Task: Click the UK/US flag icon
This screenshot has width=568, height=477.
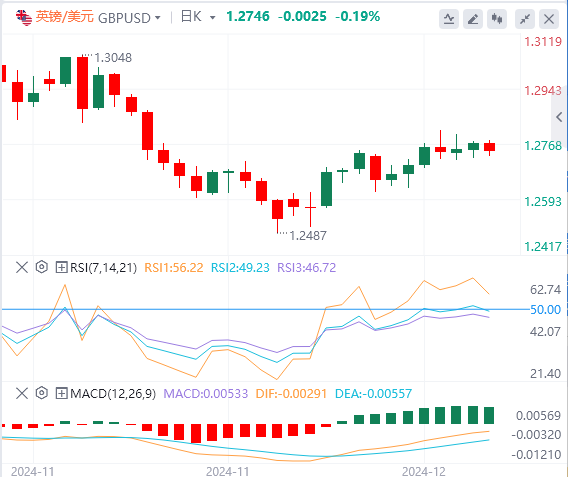Action: point(24,18)
